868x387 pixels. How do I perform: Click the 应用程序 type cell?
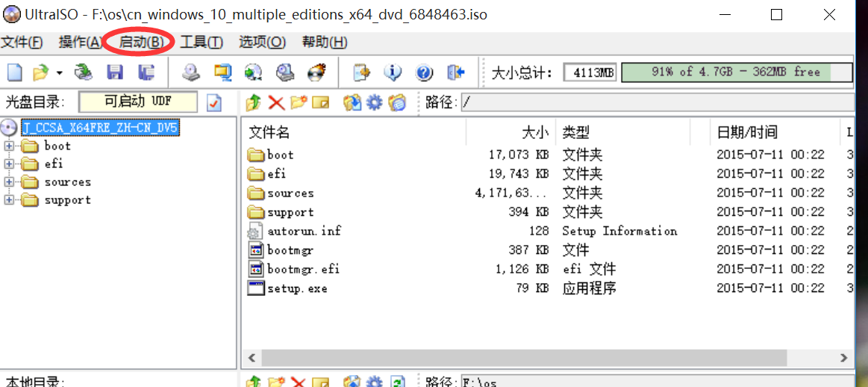tap(589, 289)
